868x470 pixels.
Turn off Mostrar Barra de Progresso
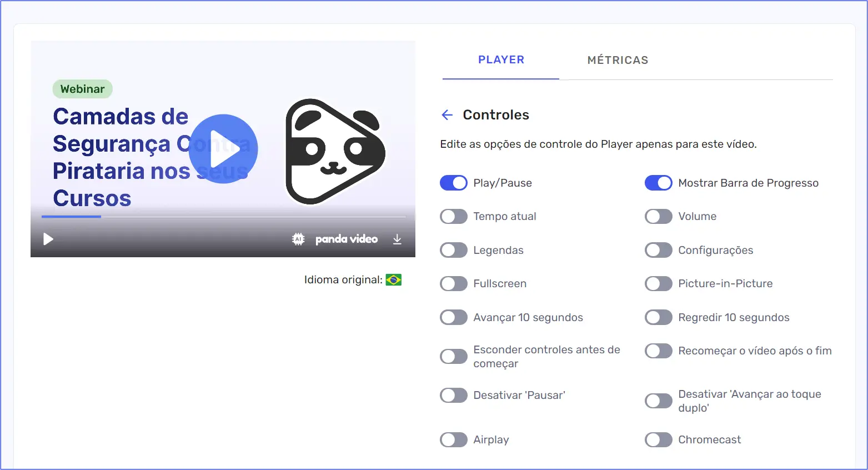pos(659,182)
